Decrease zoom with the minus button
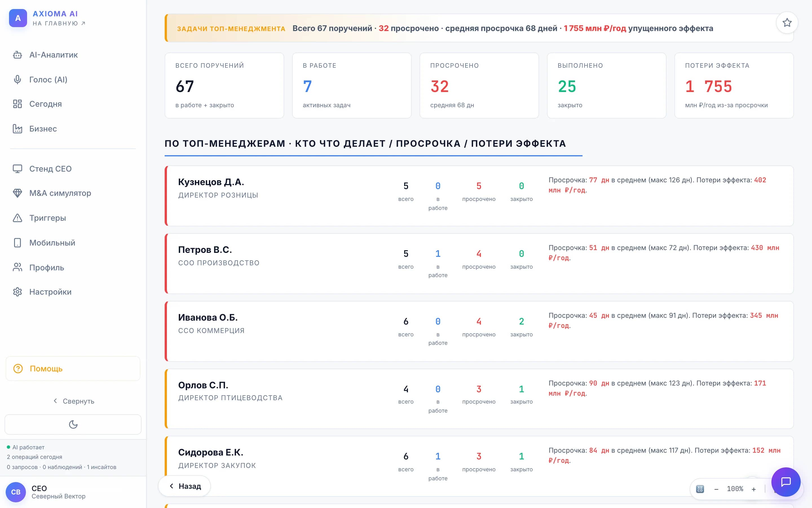 pyautogui.click(x=716, y=489)
